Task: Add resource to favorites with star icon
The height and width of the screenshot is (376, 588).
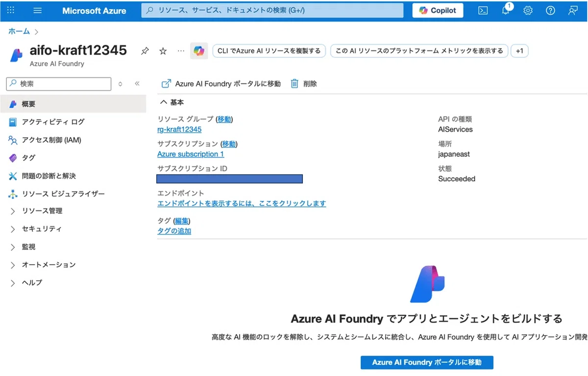Action: 163,51
